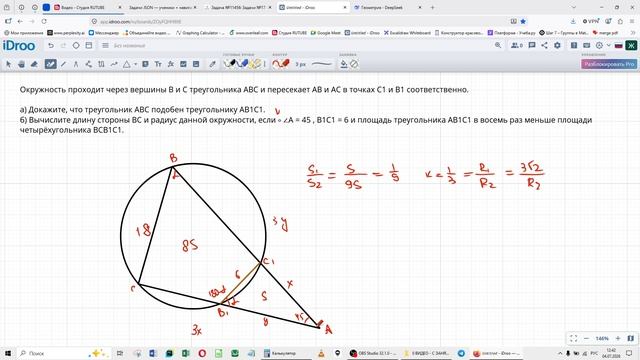Share the board link

(x=544, y=45)
